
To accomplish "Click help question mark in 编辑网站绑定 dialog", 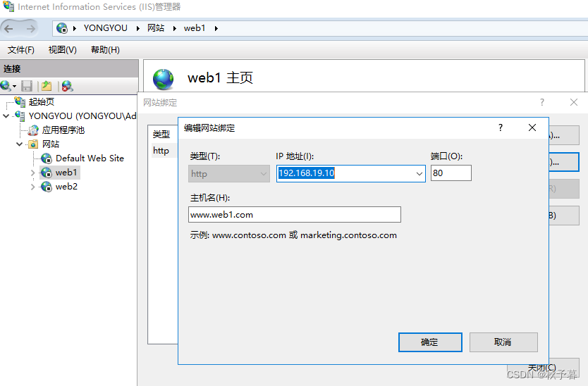I will (x=501, y=127).
